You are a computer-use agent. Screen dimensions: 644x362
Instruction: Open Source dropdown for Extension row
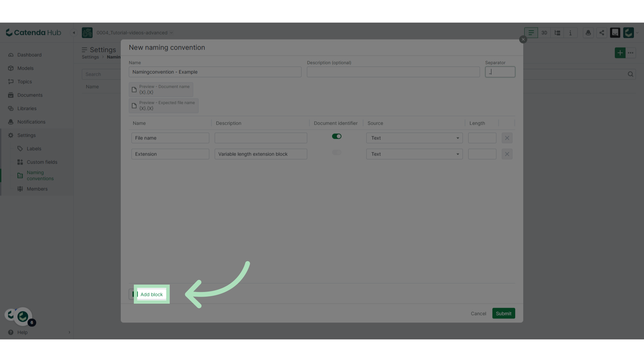[x=414, y=154]
